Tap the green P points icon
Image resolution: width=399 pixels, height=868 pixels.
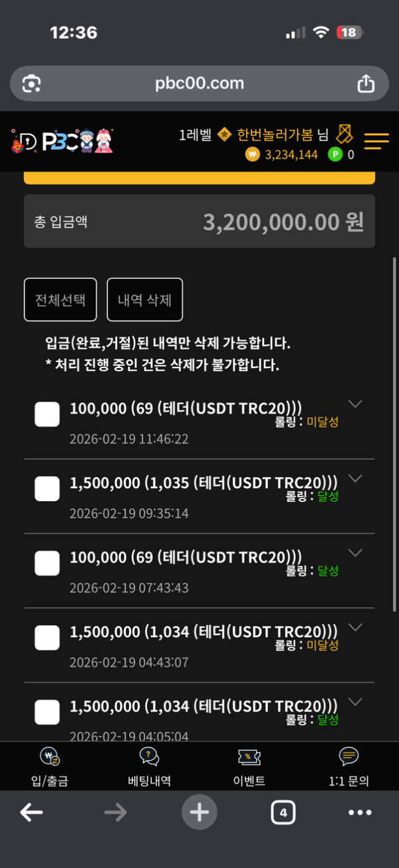click(336, 155)
